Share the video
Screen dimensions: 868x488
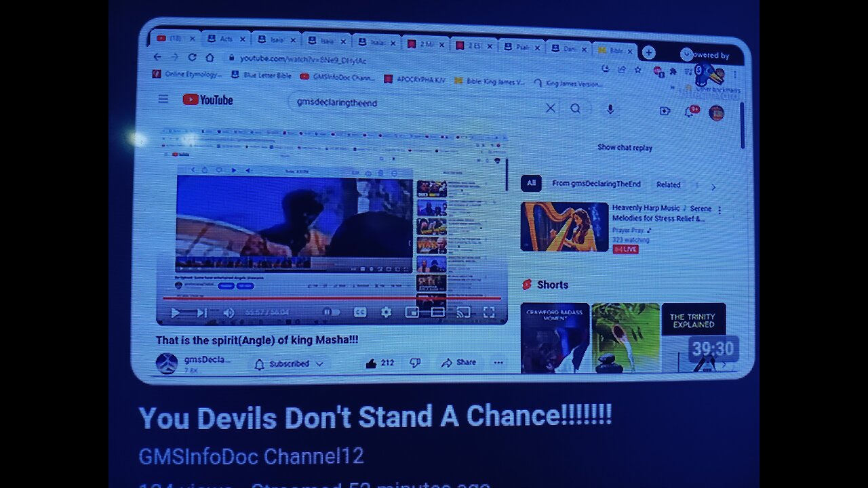pyautogui.click(x=458, y=363)
